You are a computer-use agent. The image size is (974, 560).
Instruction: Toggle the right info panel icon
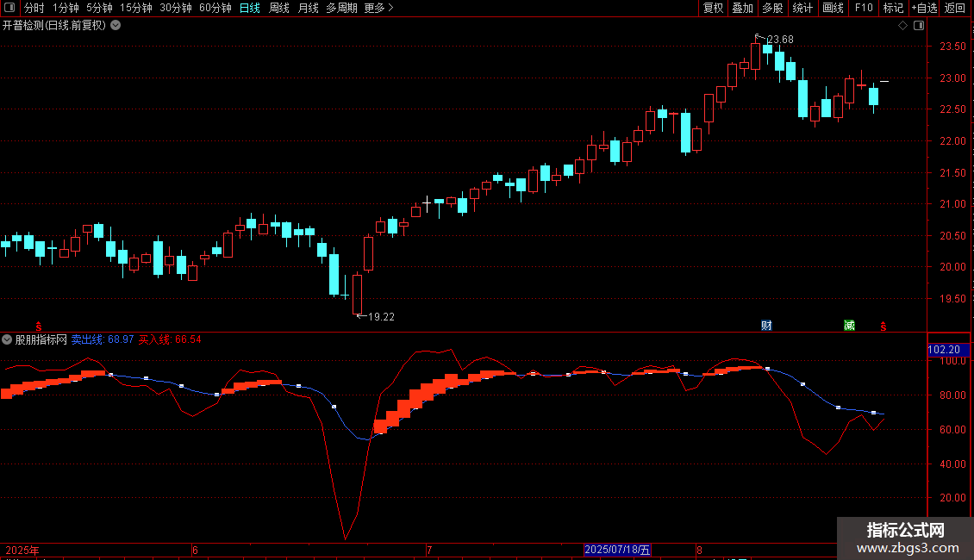click(x=919, y=26)
